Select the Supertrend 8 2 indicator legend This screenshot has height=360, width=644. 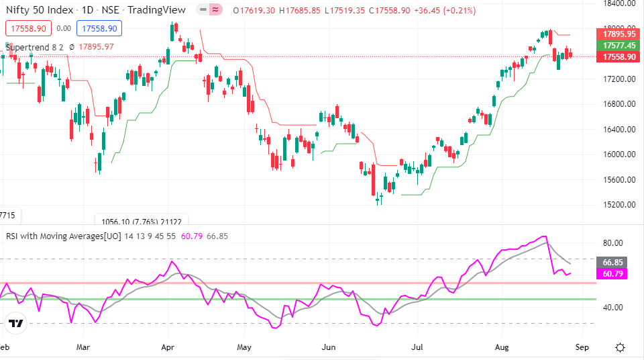click(34, 47)
